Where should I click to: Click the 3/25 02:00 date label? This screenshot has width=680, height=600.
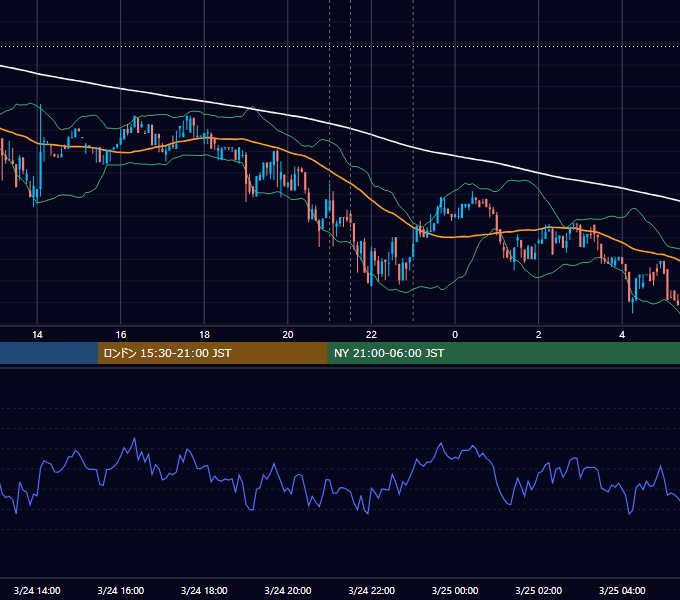[539, 590]
